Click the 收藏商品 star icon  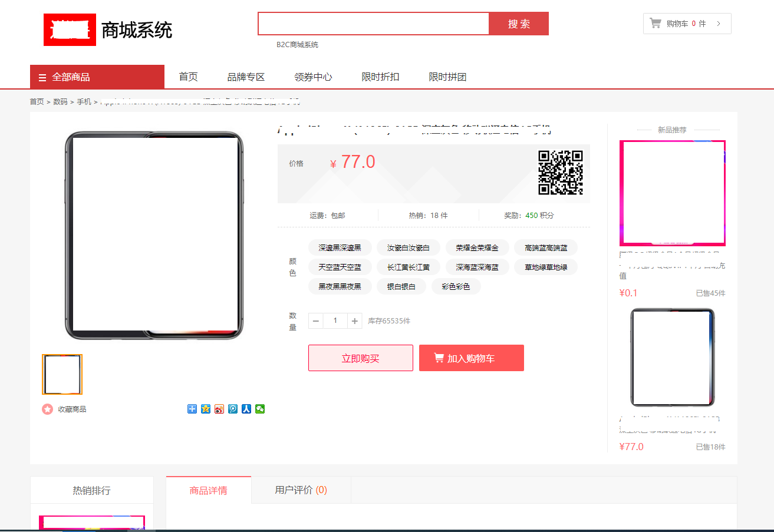pos(47,409)
